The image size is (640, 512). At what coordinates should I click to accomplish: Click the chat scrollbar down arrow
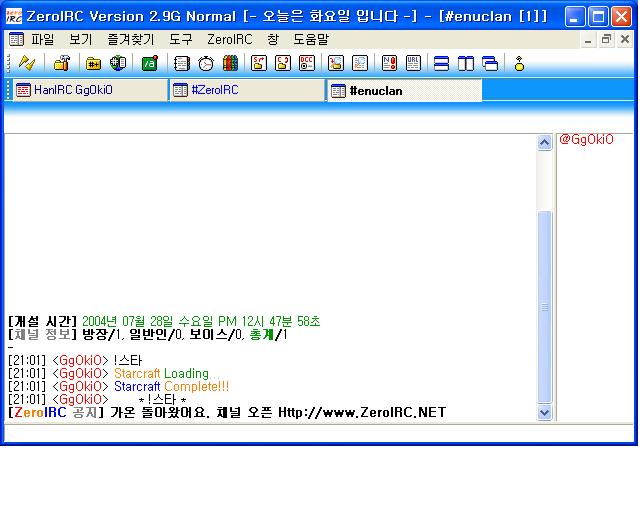544,412
